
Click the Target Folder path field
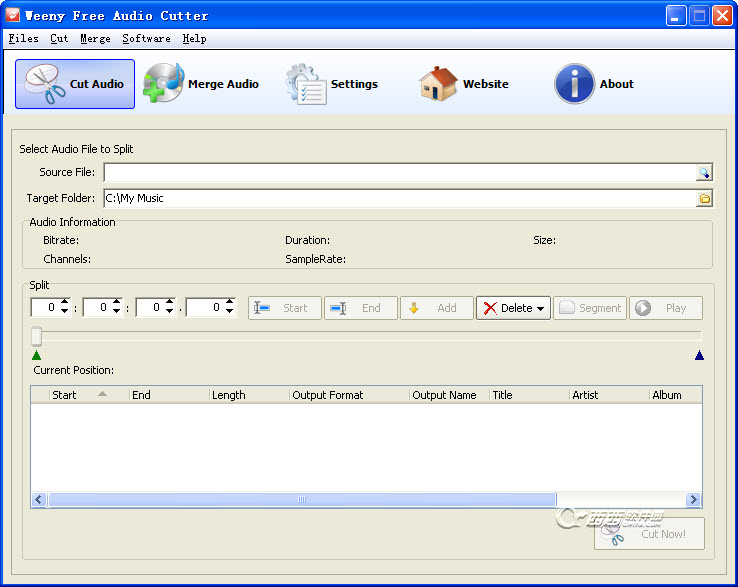[400, 199]
